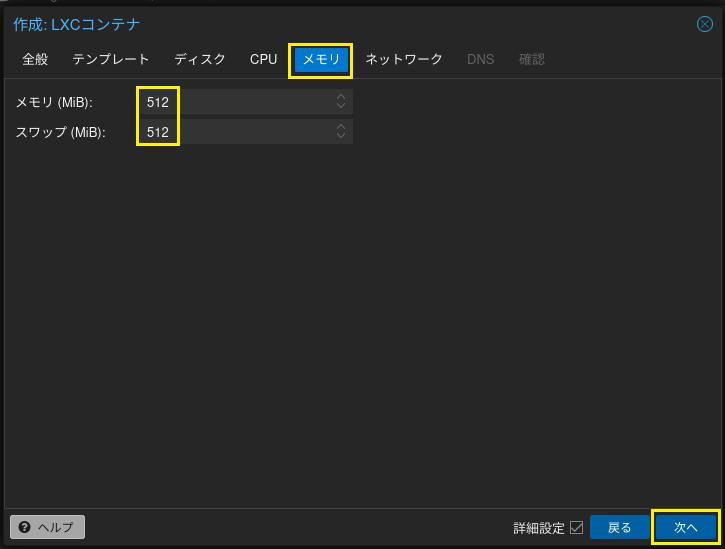The image size is (725, 549).
Task: Open the テンプレート tab
Action: tap(111, 59)
